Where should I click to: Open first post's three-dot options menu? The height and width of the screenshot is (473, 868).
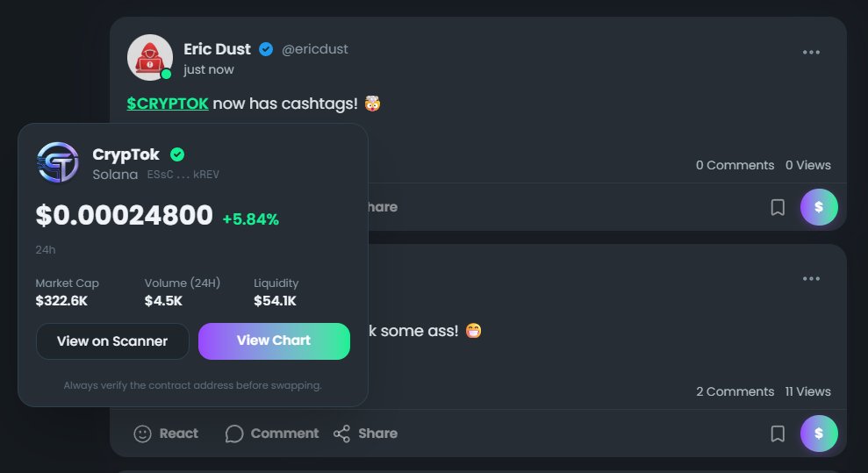pos(811,52)
